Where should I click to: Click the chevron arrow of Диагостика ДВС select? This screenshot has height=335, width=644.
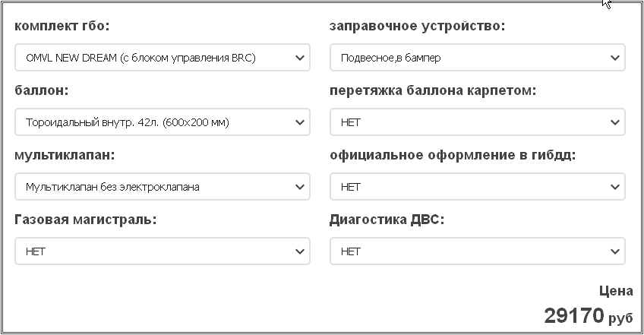tap(615, 251)
